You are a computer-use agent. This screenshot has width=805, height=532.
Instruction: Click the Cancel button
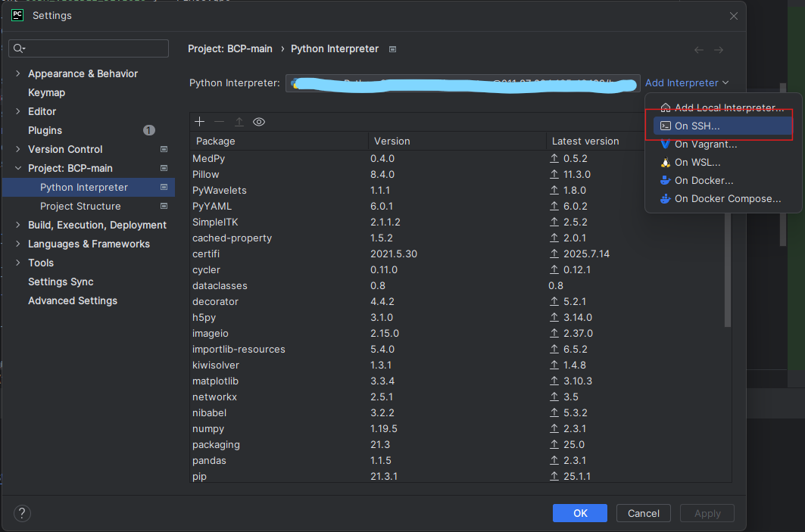pos(643,513)
